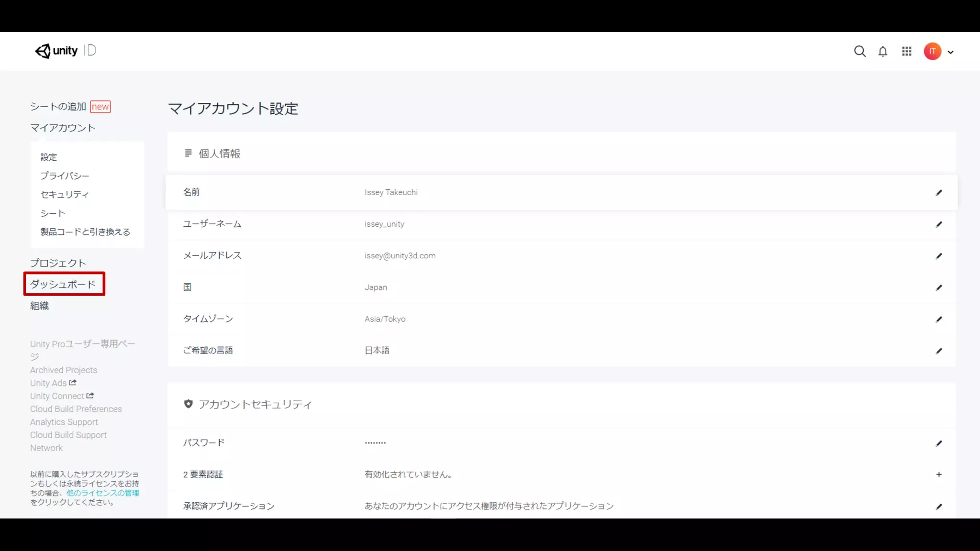Edit the メールアドレス pencil icon
Screen dimensions: 980x551
(939, 256)
